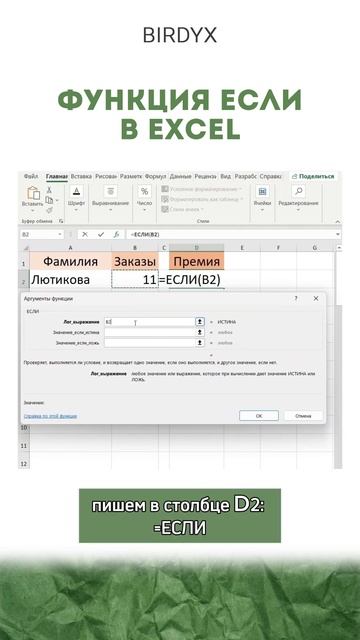
Task: Click cell D2 containing =ЕСЛИ(B2)
Action: point(196,280)
